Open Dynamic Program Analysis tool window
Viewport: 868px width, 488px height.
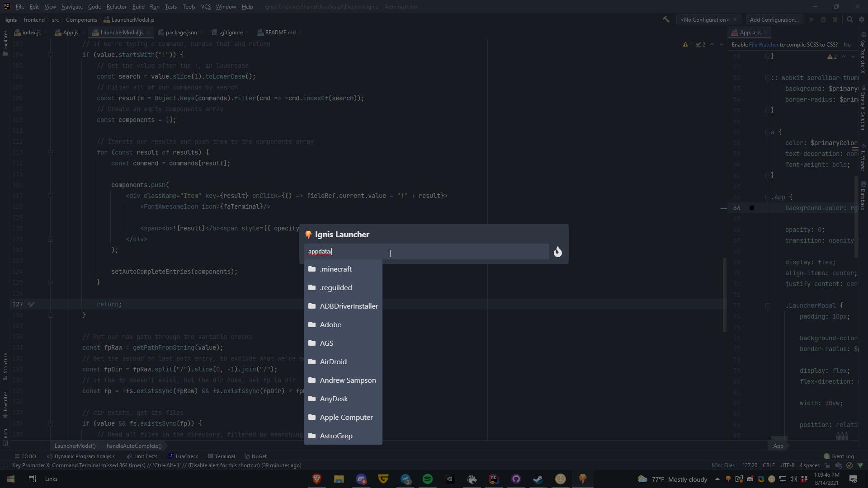[81, 456]
